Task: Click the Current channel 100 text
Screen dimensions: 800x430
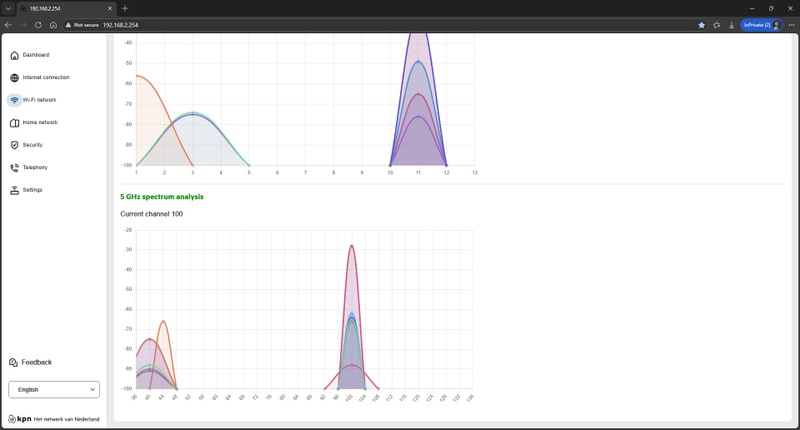Action: click(x=152, y=214)
